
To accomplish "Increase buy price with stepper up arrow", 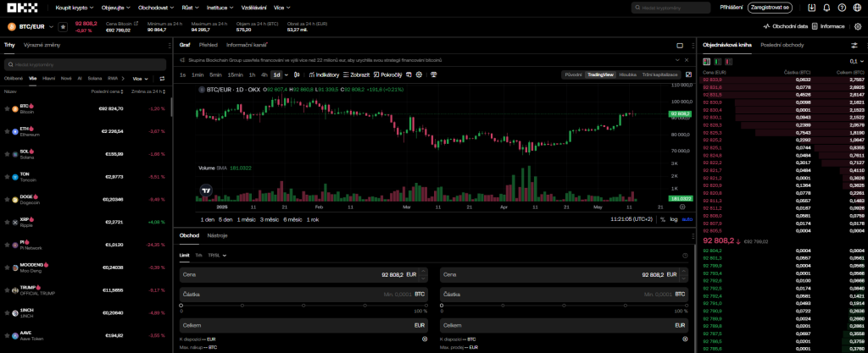I will [x=424, y=271].
